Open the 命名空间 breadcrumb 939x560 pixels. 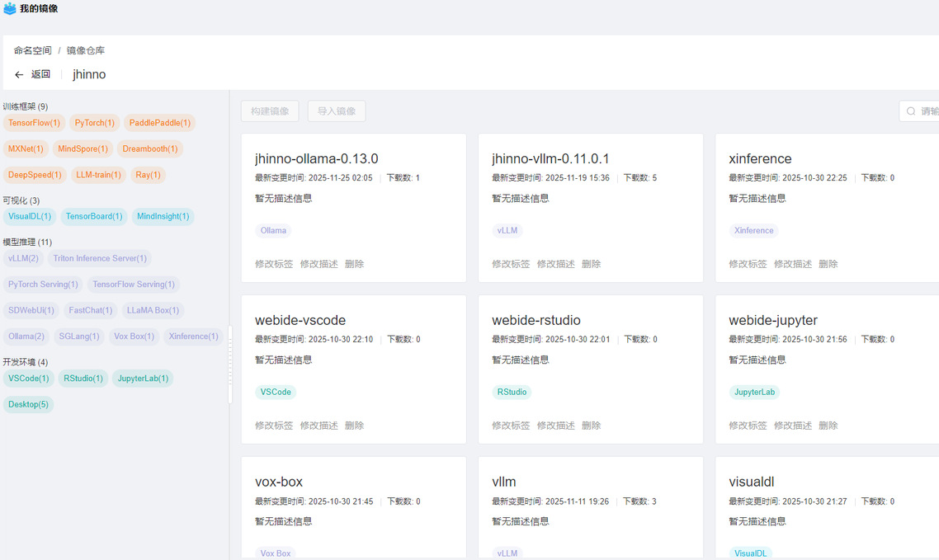click(x=32, y=50)
